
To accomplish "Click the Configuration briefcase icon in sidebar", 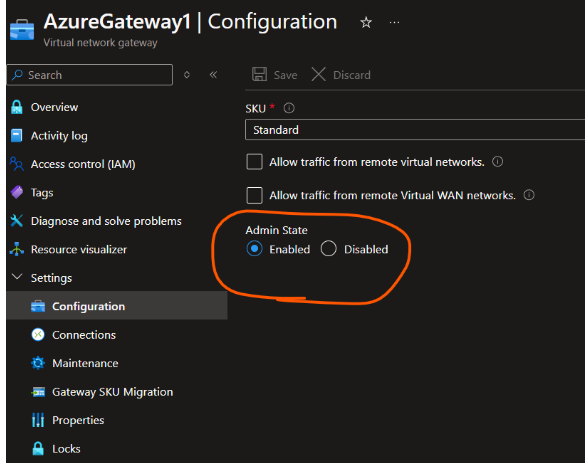I will pyautogui.click(x=38, y=306).
